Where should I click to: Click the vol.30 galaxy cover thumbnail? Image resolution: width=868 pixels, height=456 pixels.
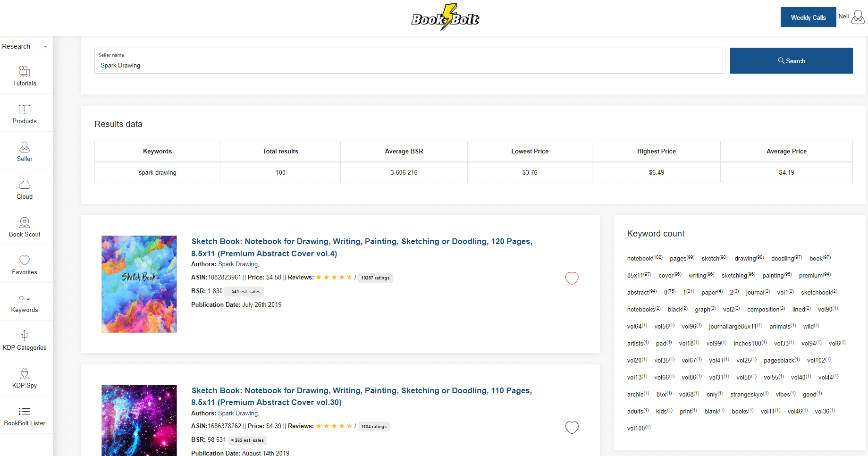tap(139, 420)
